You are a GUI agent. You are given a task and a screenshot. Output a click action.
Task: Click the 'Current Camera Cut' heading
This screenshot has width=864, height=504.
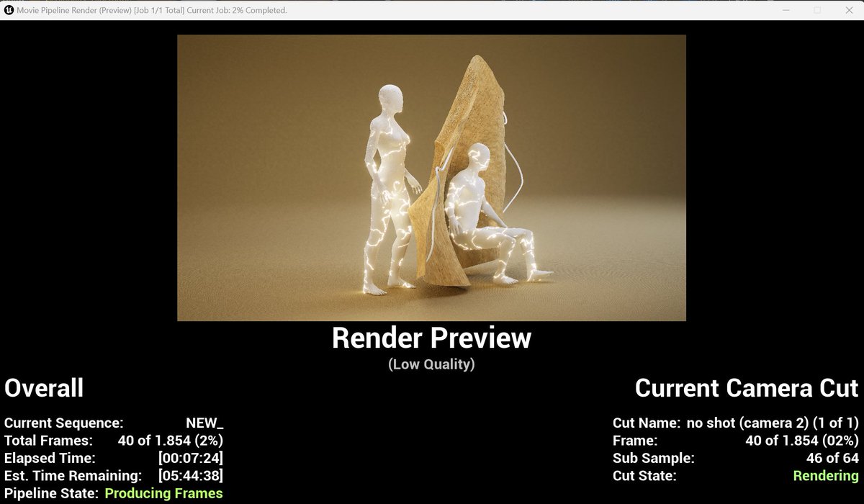coord(747,389)
